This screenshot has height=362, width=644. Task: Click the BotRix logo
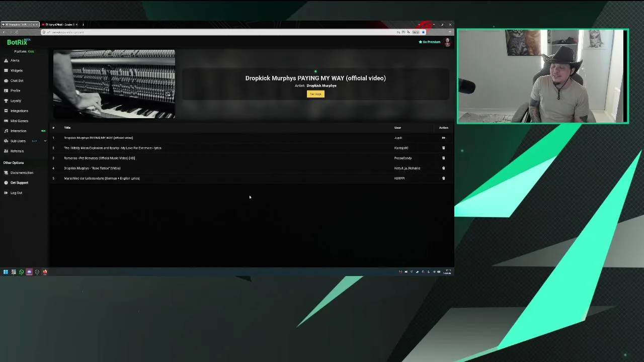pos(18,42)
